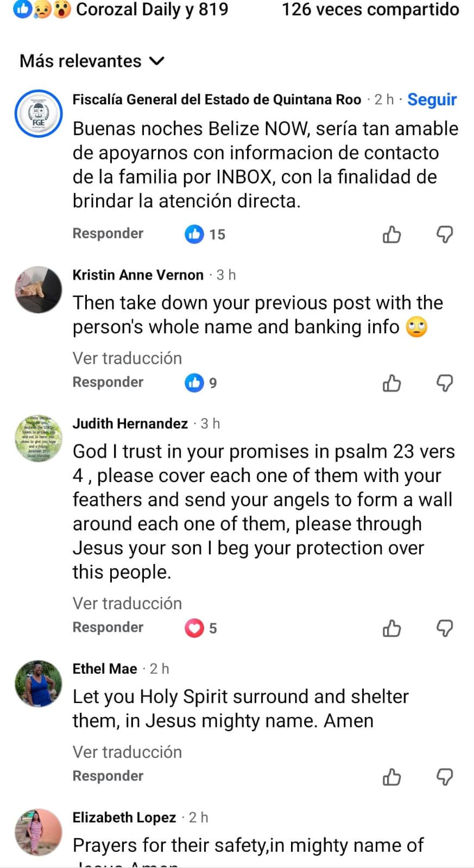View the heart reactions on Judith's comment

tap(201, 629)
